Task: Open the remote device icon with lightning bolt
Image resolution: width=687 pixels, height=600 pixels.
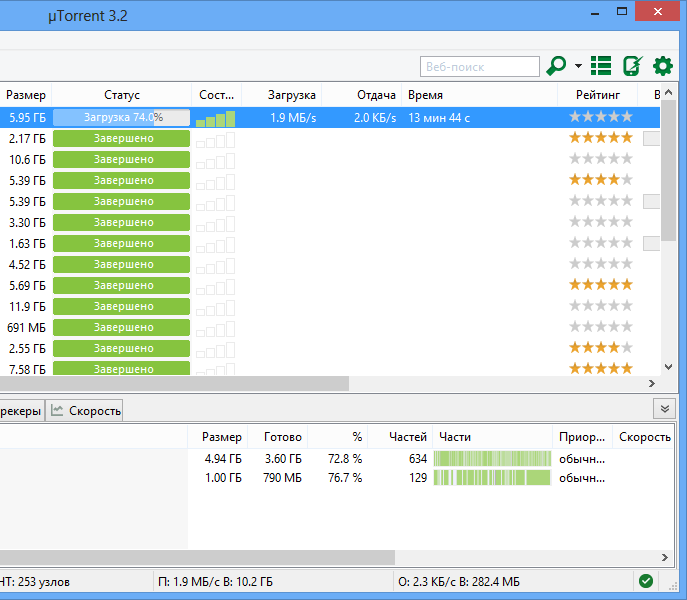Action: [631, 67]
